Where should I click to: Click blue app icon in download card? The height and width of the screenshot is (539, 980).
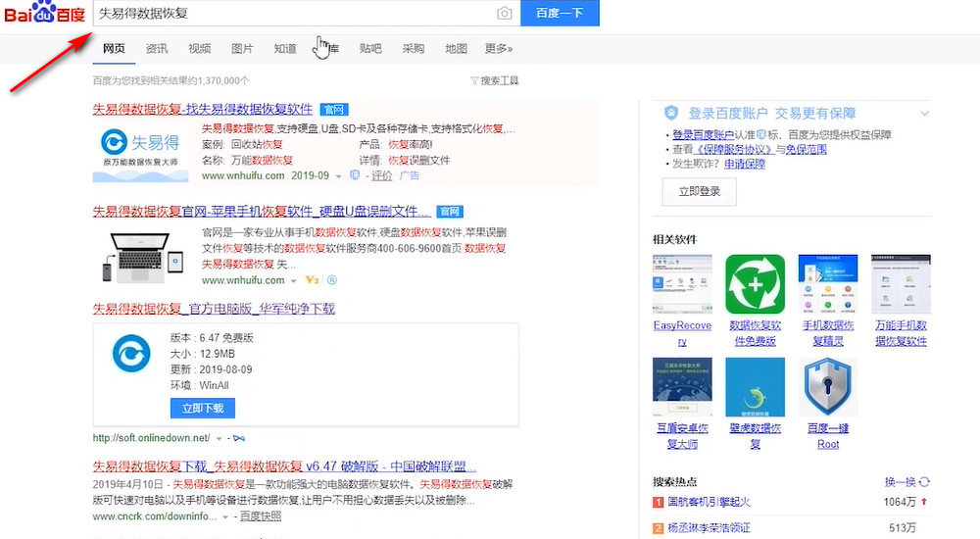coord(131,353)
